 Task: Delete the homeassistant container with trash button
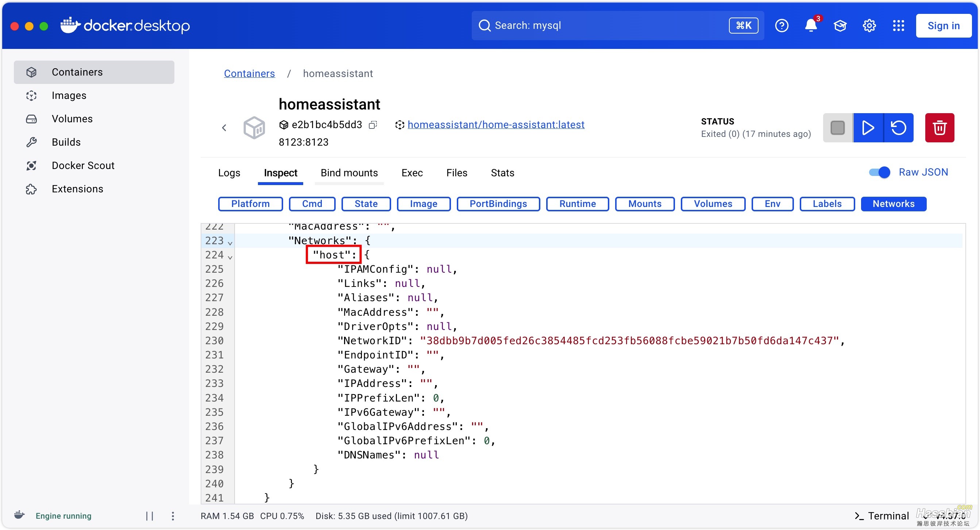tap(939, 127)
